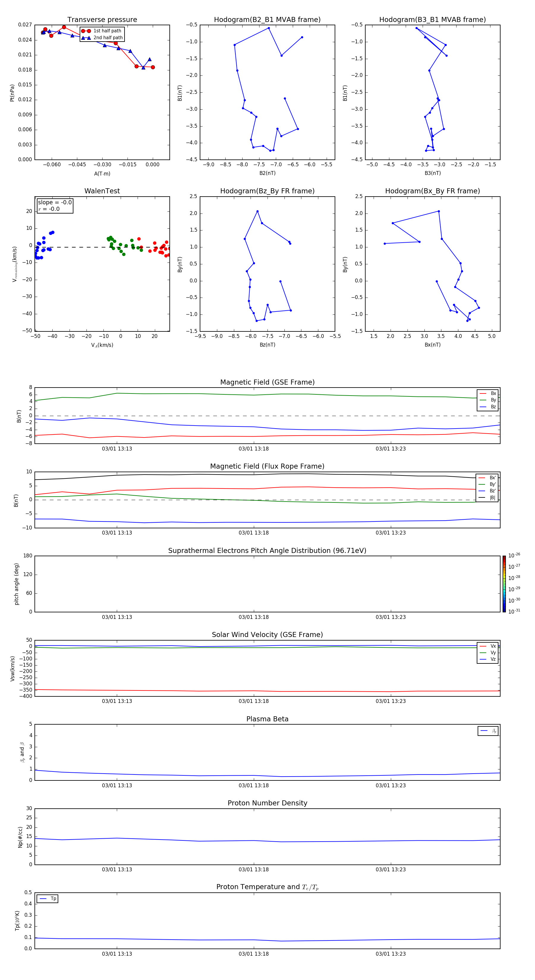Click the 'pitch angle (deg)' y-axis label
The image size is (535, 980).
pyautogui.click(x=16, y=584)
